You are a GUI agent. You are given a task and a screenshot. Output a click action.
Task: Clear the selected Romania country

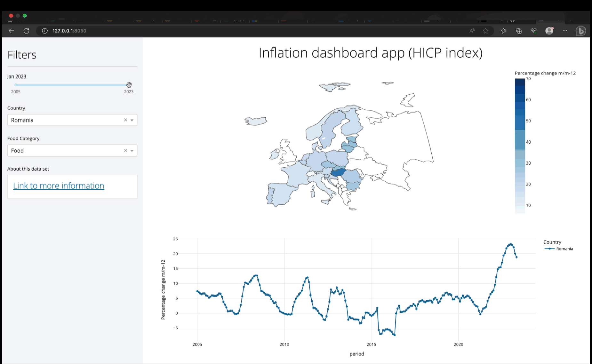click(x=125, y=120)
